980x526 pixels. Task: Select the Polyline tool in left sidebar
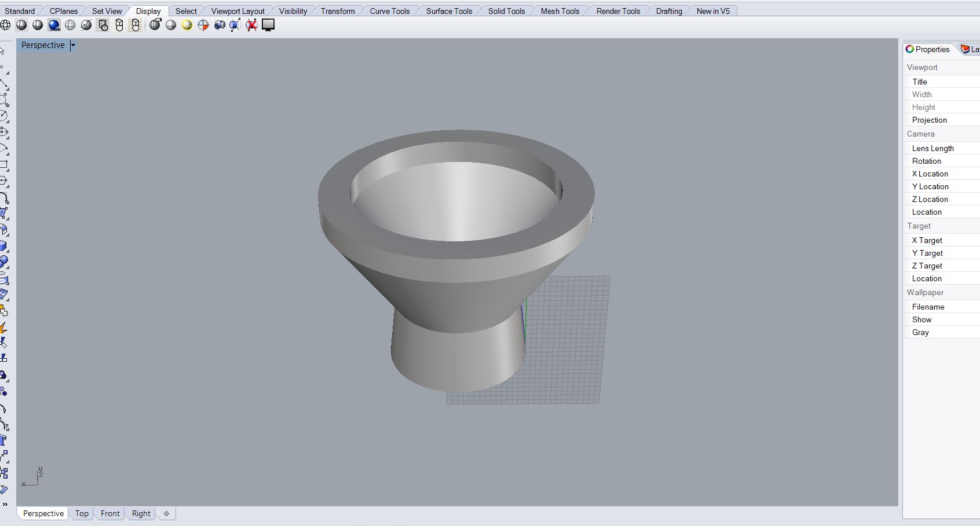(x=3, y=84)
